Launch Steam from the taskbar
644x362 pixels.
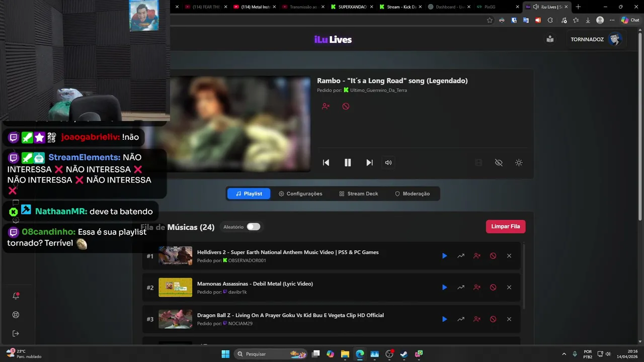(x=404, y=354)
